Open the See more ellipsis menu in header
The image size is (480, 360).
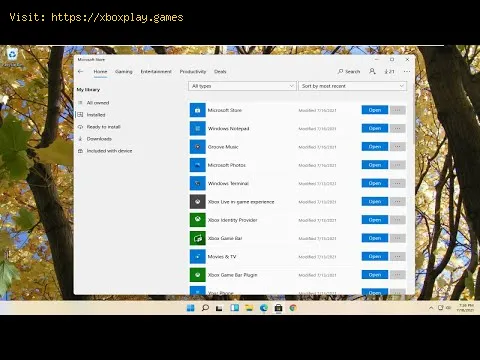[x=407, y=71]
